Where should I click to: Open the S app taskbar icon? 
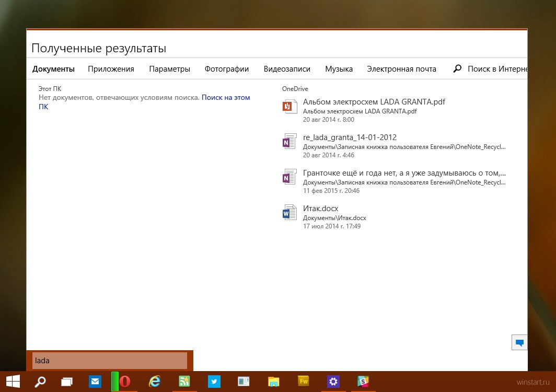(363, 382)
